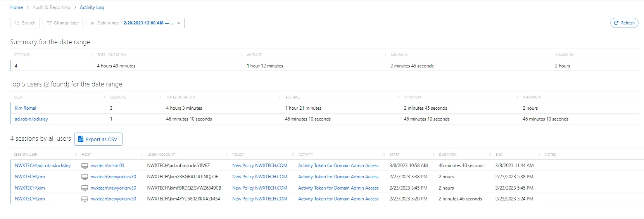
Task: Open Activity Token link in 2/23/2023 3:45 PM row
Action: (338, 188)
